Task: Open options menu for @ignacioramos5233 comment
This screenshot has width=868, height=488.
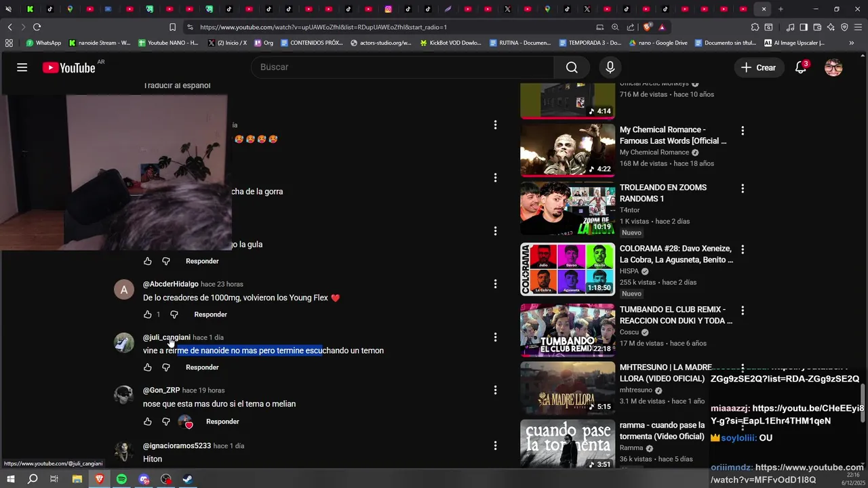Action: coord(495,445)
